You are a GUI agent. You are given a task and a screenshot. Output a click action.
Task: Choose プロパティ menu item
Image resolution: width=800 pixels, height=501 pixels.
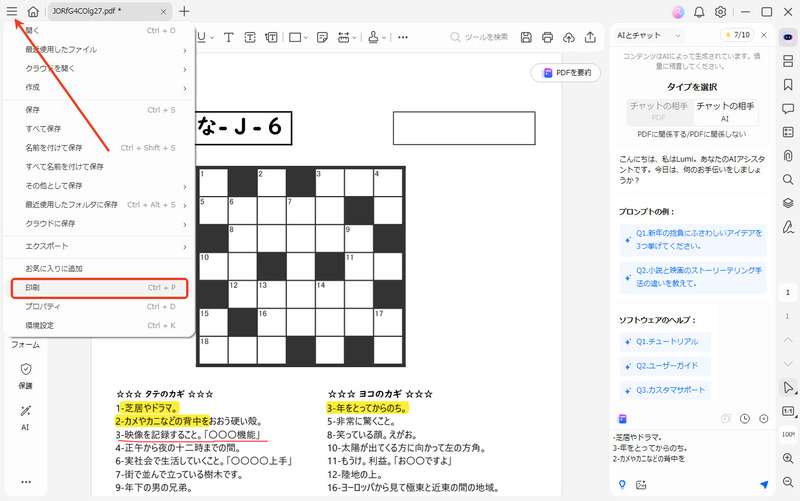100,307
